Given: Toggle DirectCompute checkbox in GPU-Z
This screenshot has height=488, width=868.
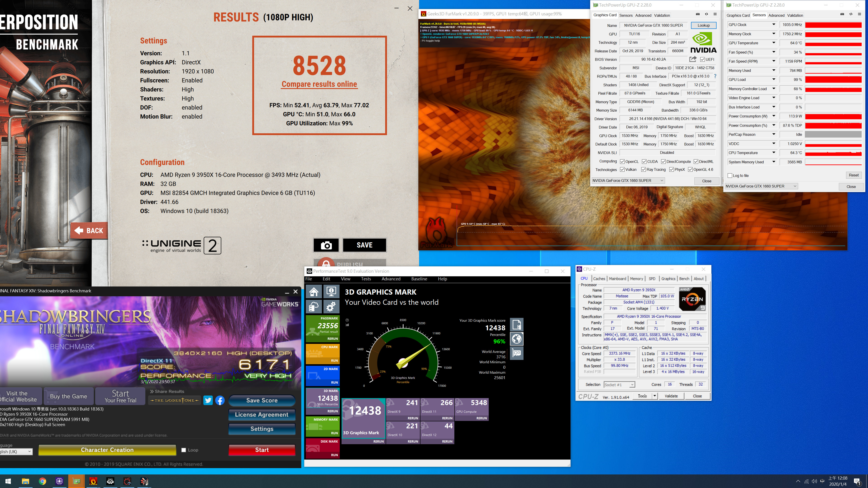Looking at the screenshot, I should 663,162.
